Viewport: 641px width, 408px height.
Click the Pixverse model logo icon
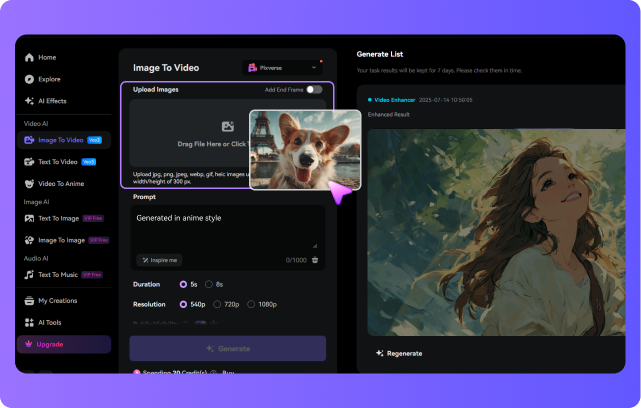[x=253, y=67]
